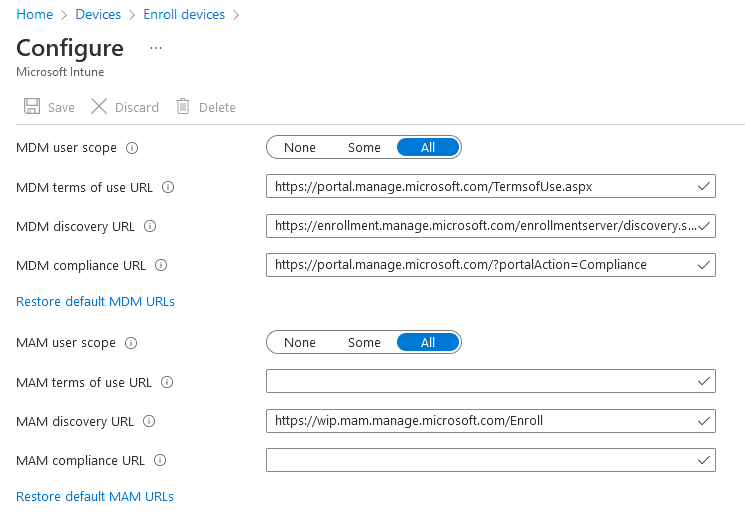Screen dimensions: 745x522
Task: Click checkmark in MAM discovery URL field
Action: pyautogui.click(x=704, y=421)
